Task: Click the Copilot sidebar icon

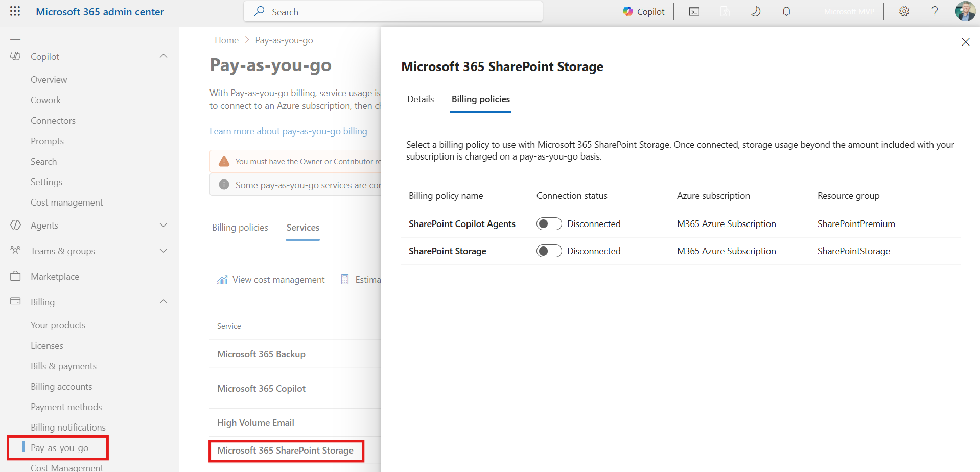Action: tap(15, 56)
